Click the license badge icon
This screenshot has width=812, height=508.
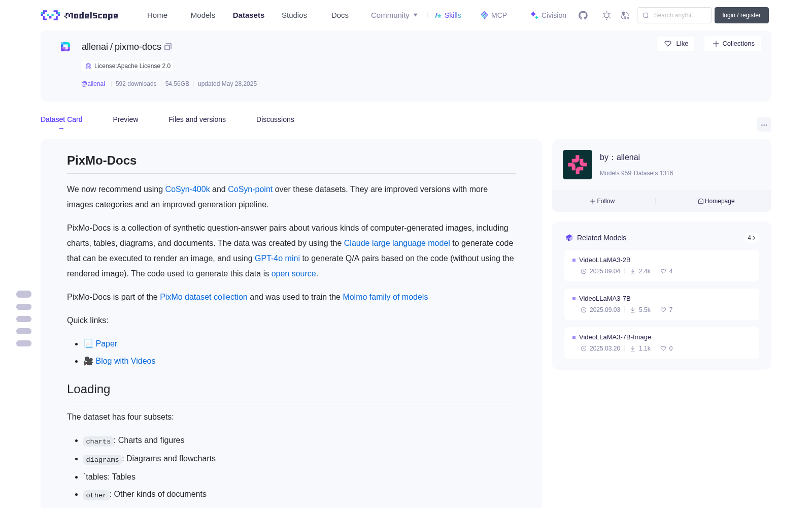coord(88,66)
